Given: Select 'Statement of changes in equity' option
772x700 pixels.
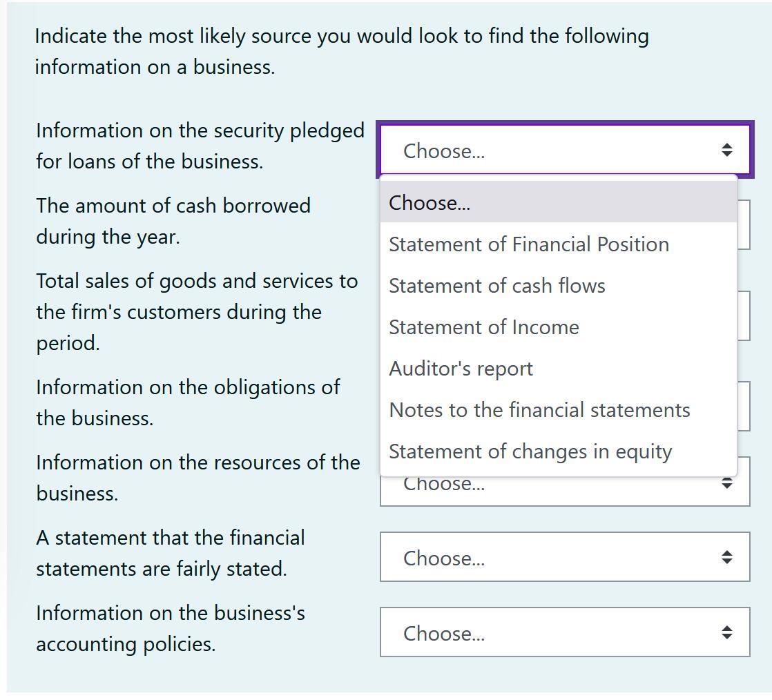Looking at the screenshot, I should click(530, 451).
